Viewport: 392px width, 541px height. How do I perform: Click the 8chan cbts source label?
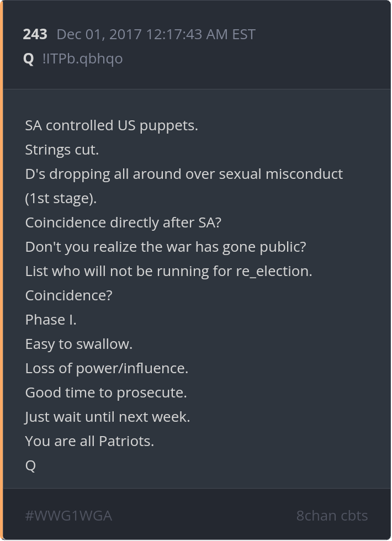tap(332, 516)
